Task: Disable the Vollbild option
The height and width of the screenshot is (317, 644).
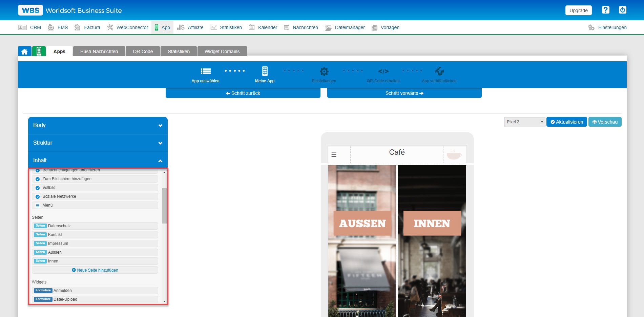Action: (x=37, y=187)
